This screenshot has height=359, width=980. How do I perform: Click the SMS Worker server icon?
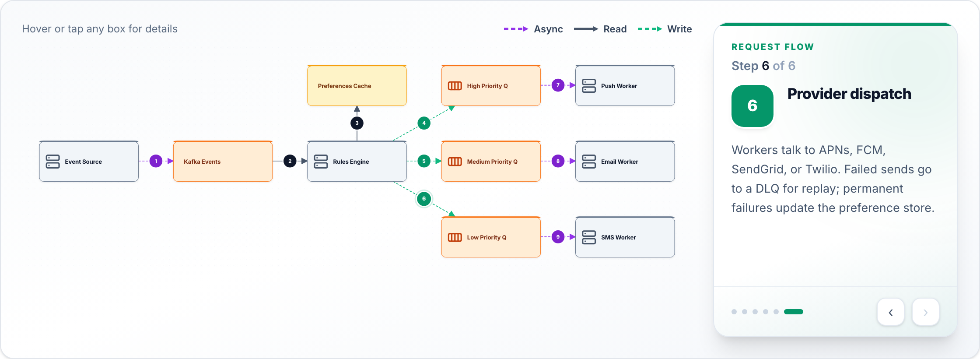coord(589,237)
